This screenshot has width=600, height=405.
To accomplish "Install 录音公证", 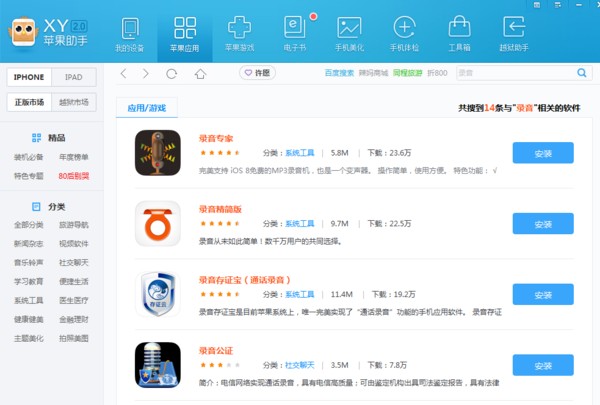I will [543, 365].
